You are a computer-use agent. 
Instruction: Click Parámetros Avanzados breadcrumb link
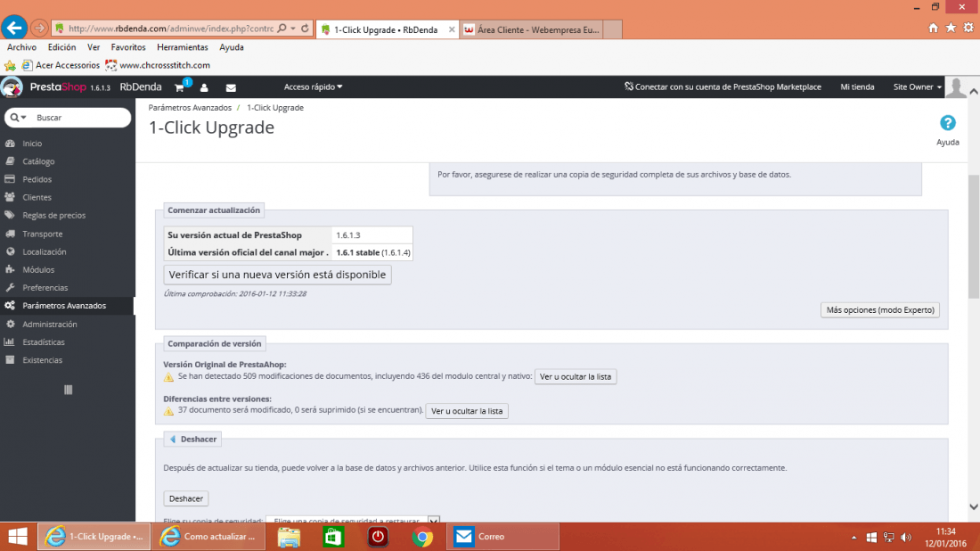(190, 108)
